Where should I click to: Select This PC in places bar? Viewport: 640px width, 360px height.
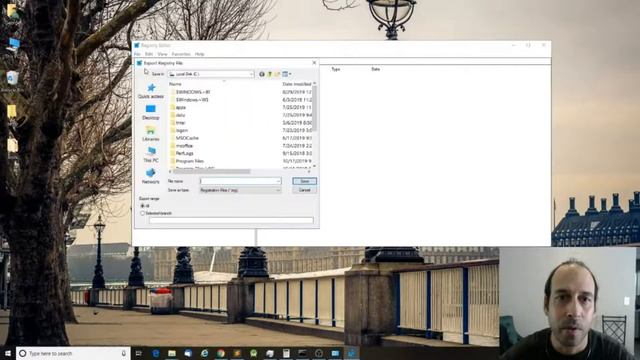tap(151, 155)
